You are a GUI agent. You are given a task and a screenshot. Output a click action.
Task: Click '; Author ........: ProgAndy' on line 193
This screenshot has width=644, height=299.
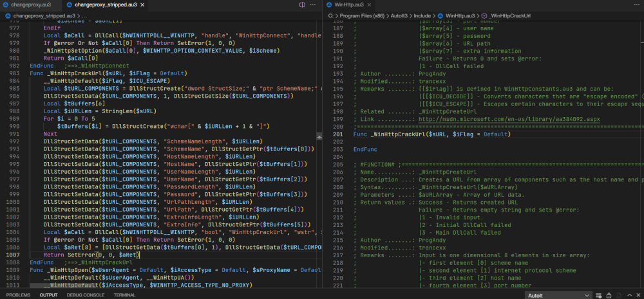(400, 74)
